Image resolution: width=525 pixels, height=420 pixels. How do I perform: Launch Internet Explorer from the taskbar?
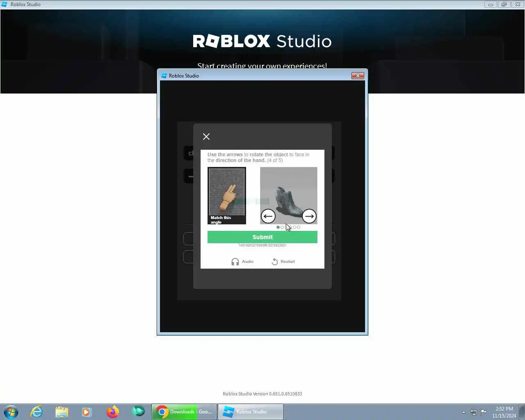(37, 412)
